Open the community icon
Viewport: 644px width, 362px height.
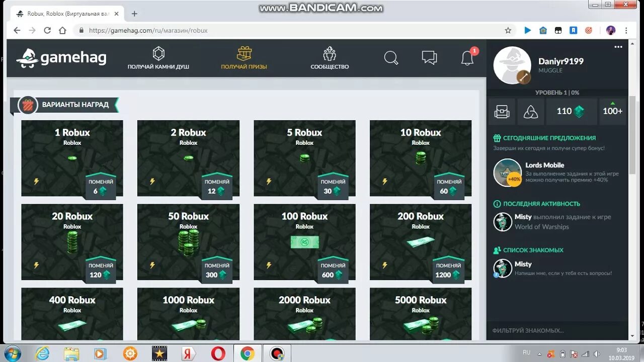[330, 54]
